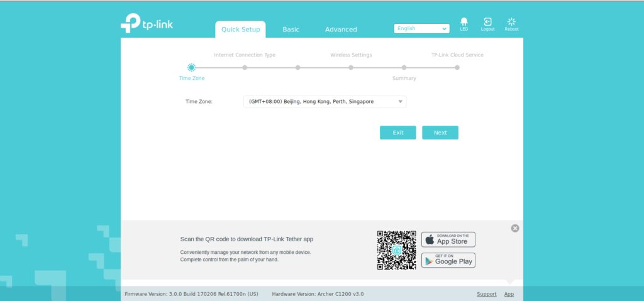
Task: Open the Support link in footer
Action: [486, 294]
